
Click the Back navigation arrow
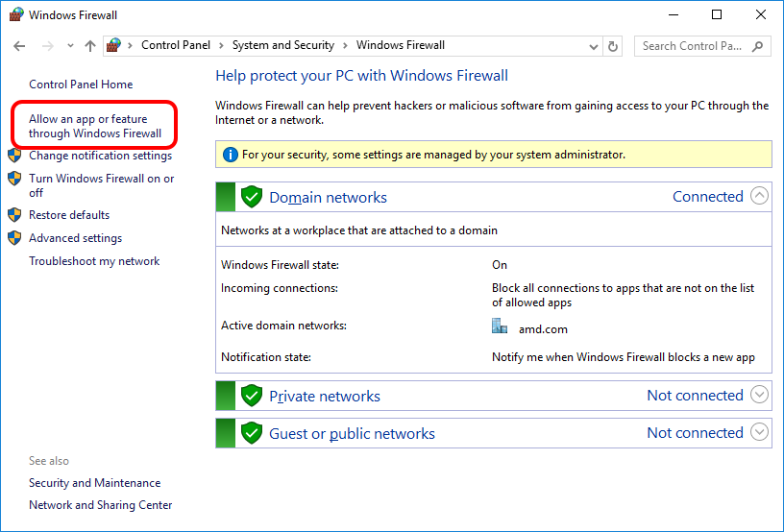(x=20, y=46)
